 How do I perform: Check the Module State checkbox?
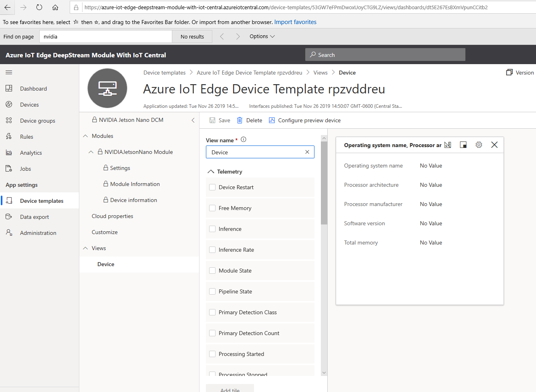[212, 271]
